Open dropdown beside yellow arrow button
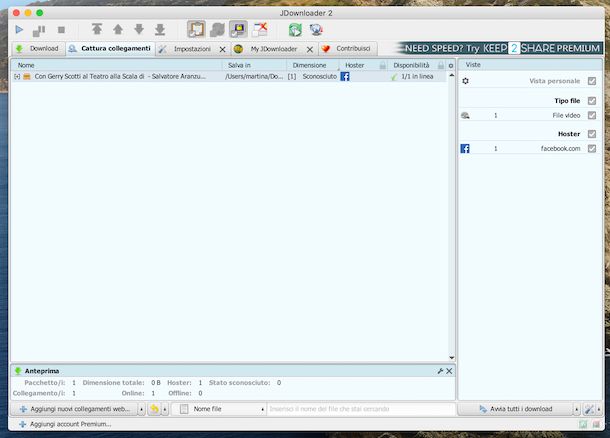Image resolution: width=610 pixels, height=438 pixels. click(x=165, y=409)
